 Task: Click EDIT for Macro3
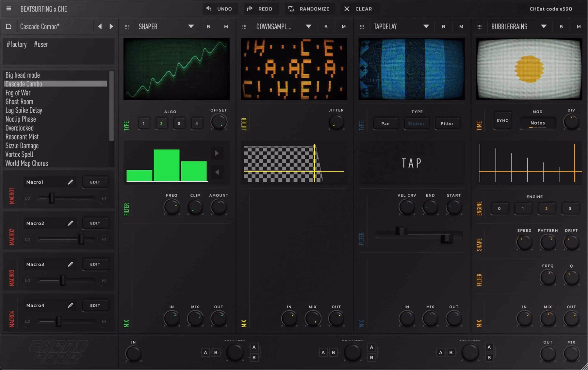tap(95, 264)
